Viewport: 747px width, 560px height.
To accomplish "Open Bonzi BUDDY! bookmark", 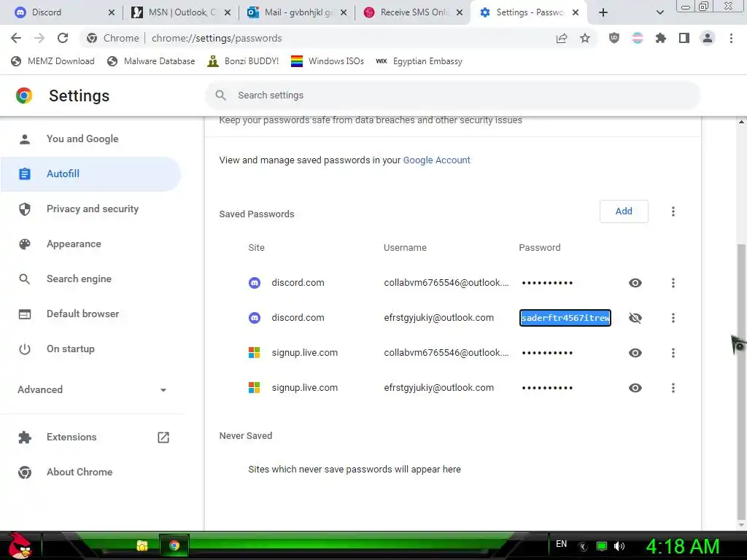I will (x=244, y=61).
